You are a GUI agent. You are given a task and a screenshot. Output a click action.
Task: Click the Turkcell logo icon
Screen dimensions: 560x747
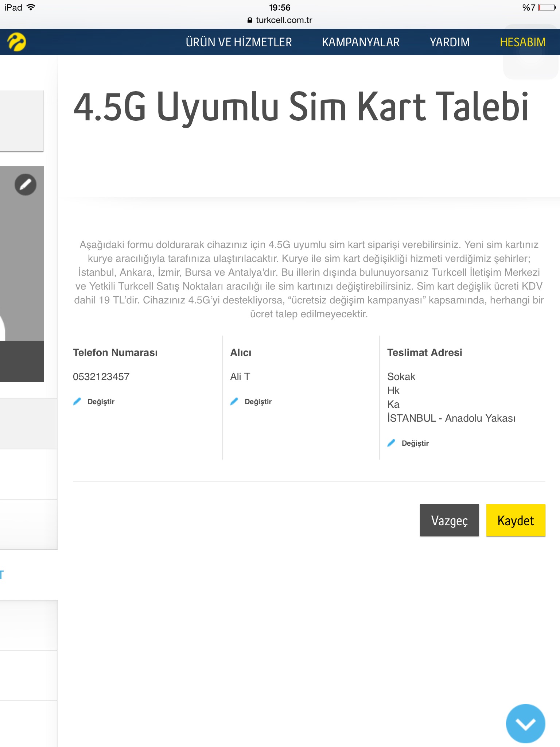point(17,42)
